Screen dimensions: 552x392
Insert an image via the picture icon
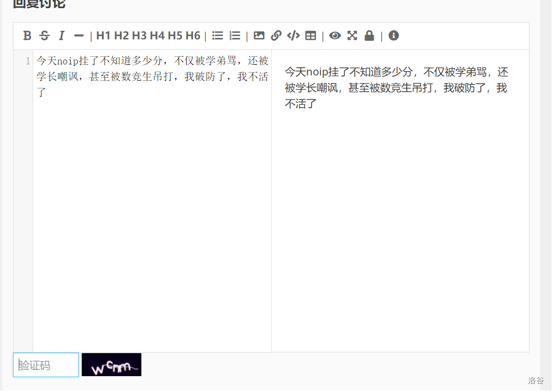point(259,36)
